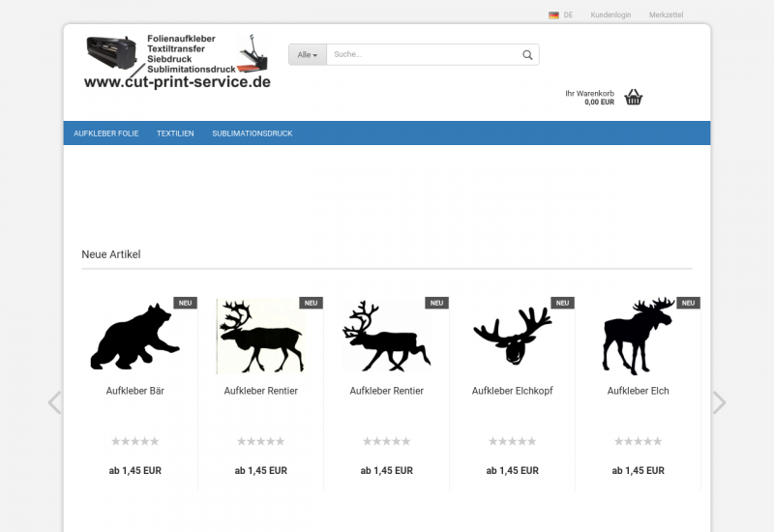Show next articles with right arrow
Viewport: 774px width, 532px height.
[x=719, y=402]
